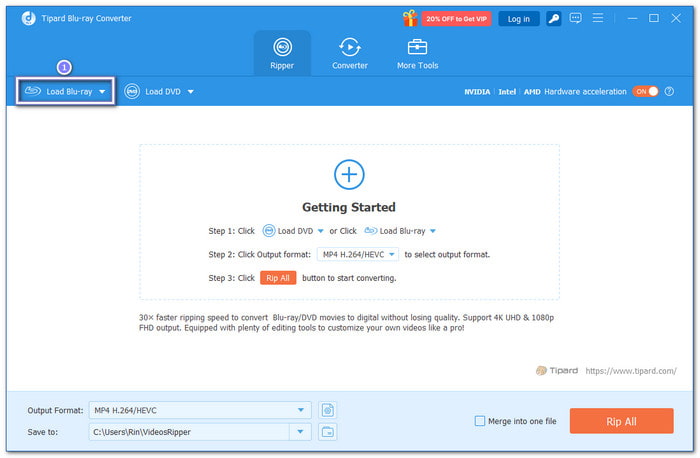Click the Load DVD toolbar disc icon
This screenshot has width=700, height=458.
click(132, 92)
